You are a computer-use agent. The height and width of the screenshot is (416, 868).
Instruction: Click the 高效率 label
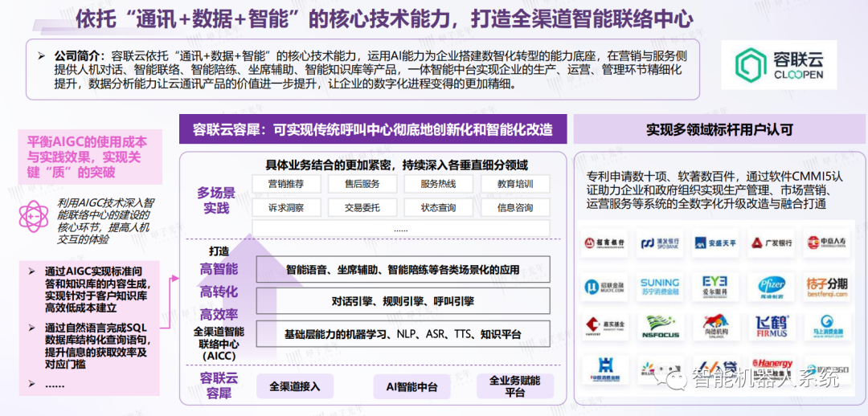click(219, 315)
